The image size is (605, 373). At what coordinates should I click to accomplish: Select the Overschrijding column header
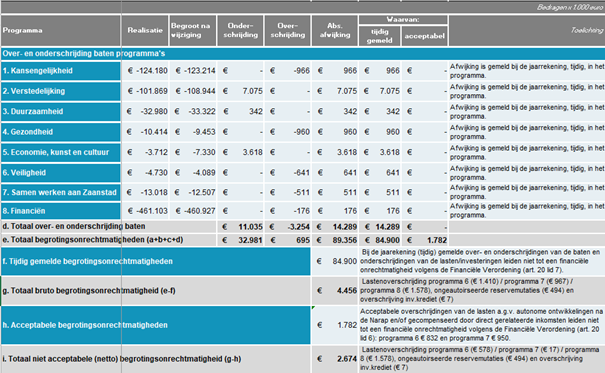click(287, 30)
